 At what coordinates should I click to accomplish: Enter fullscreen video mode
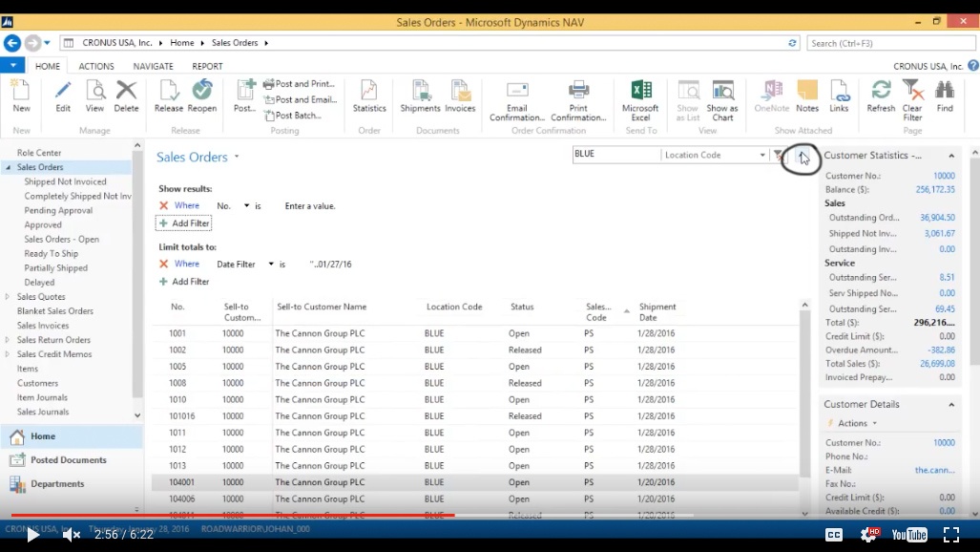(x=951, y=535)
